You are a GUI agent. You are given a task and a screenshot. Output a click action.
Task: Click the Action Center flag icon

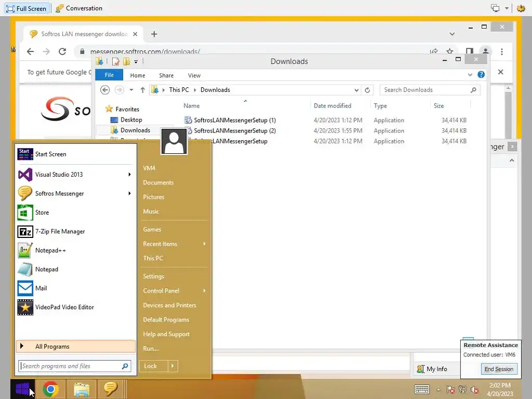[x=450, y=390]
